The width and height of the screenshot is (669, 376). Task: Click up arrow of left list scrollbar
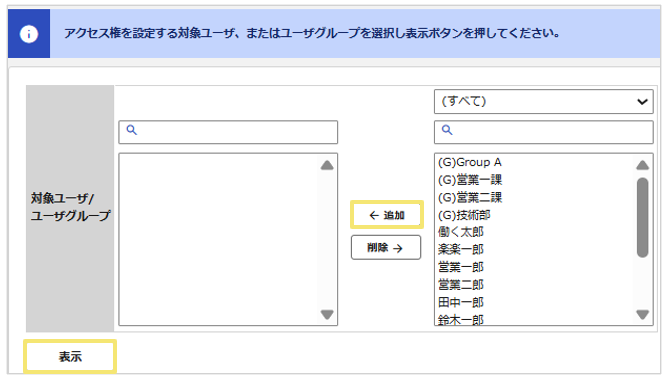coord(327,165)
